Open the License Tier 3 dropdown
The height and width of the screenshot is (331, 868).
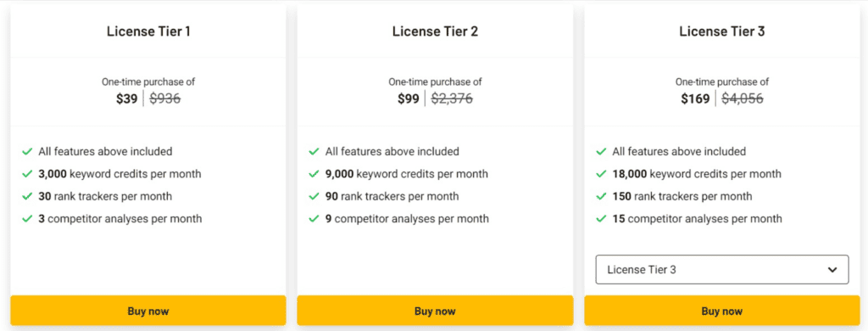coord(722,269)
